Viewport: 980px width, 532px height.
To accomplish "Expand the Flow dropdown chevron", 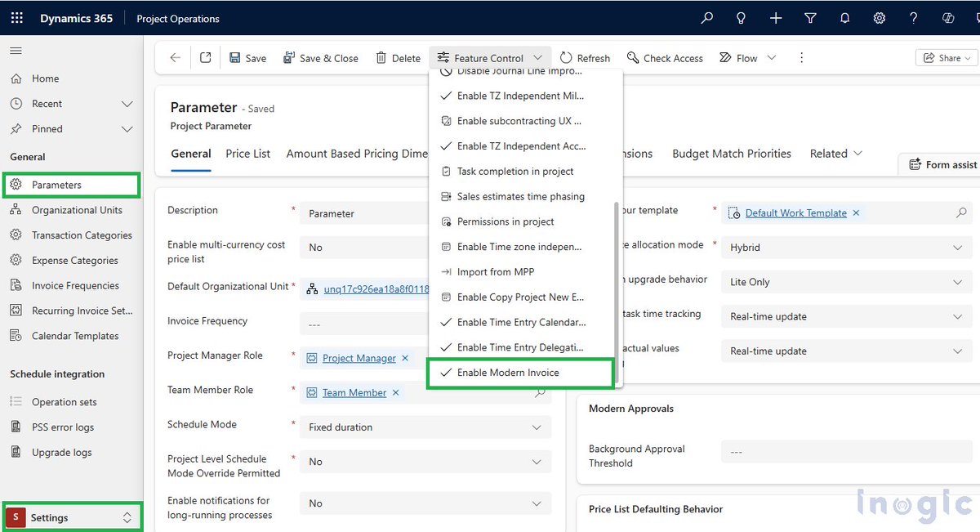I will pos(772,58).
